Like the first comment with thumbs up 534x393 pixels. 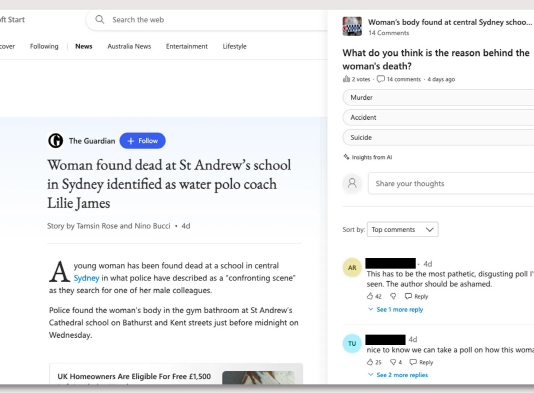370,296
